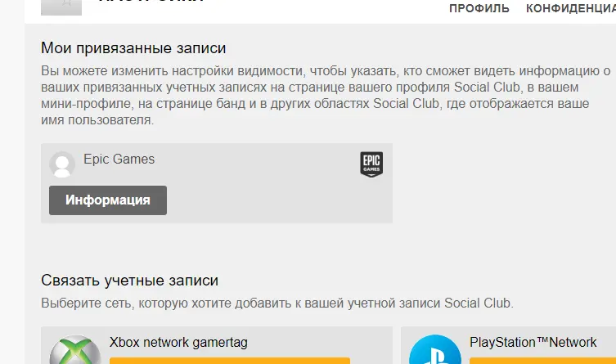
Task: Click the 'Связать учетные записи' heading
Action: [129, 280]
